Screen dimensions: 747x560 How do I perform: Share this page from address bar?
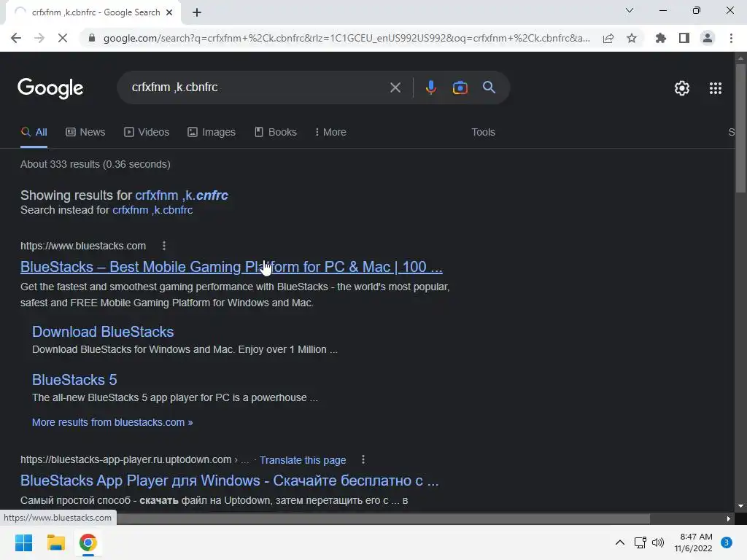click(x=608, y=38)
